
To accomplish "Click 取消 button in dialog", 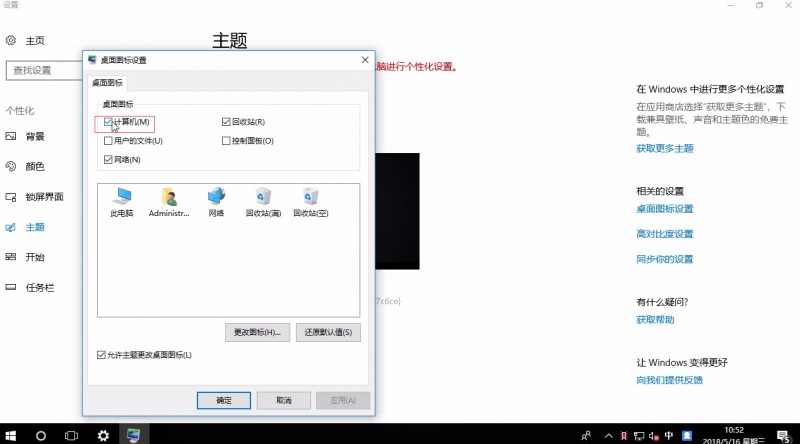I will point(284,400).
